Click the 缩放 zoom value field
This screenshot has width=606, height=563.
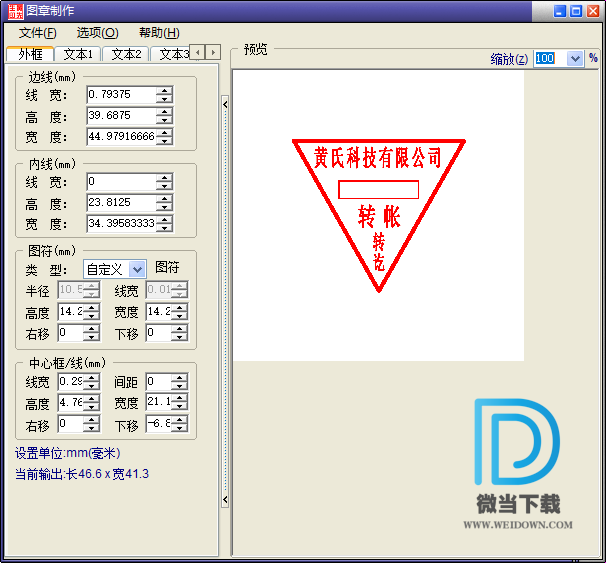tap(550, 59)
